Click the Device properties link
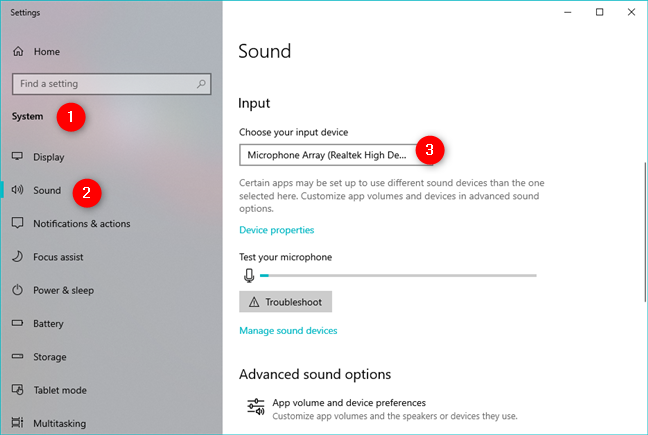 click(x=276, y=230)
